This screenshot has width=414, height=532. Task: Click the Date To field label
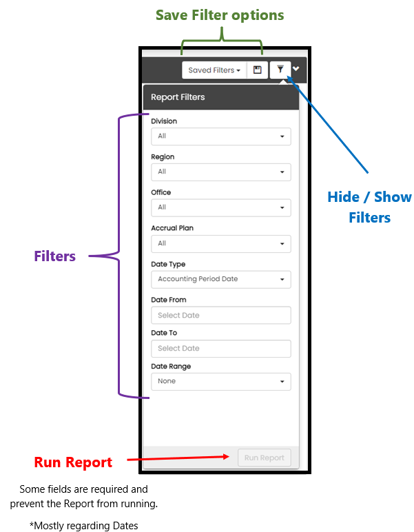[164, 333]
